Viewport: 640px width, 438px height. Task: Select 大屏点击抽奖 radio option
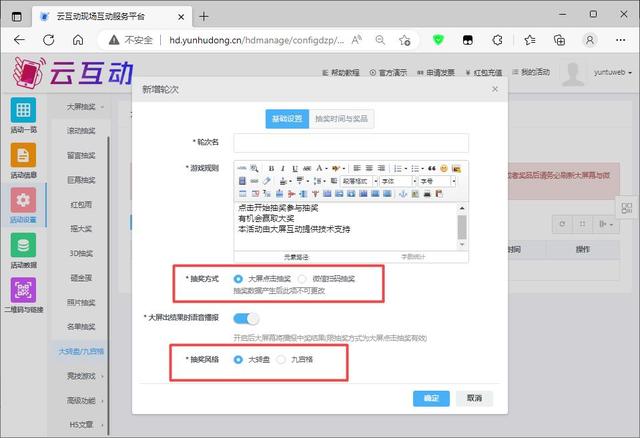click(238, 279)
